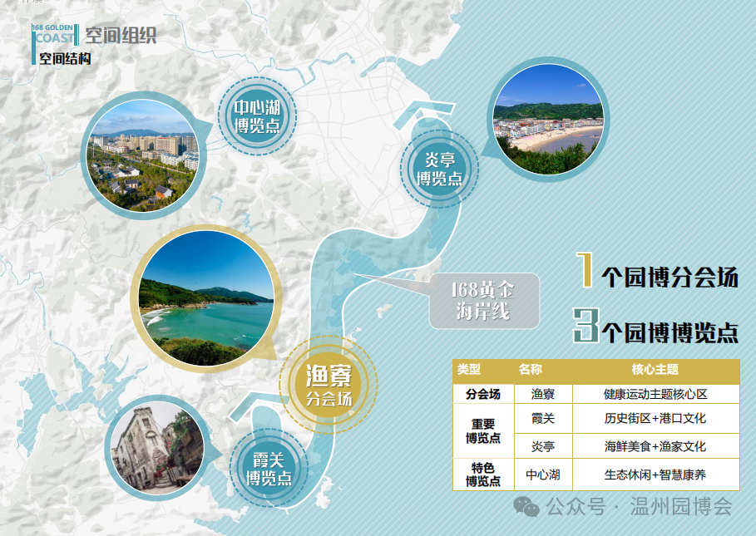
Task: Click the 168黄金海岸线 callout label
Action: [482, 301]
